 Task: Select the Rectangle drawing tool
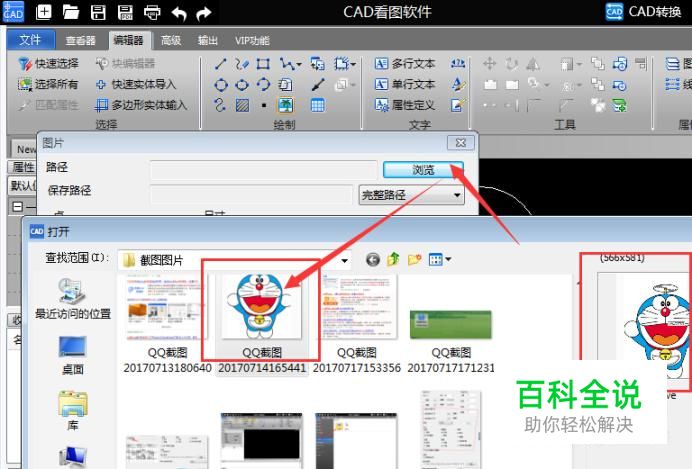click(x=263, y=64)
